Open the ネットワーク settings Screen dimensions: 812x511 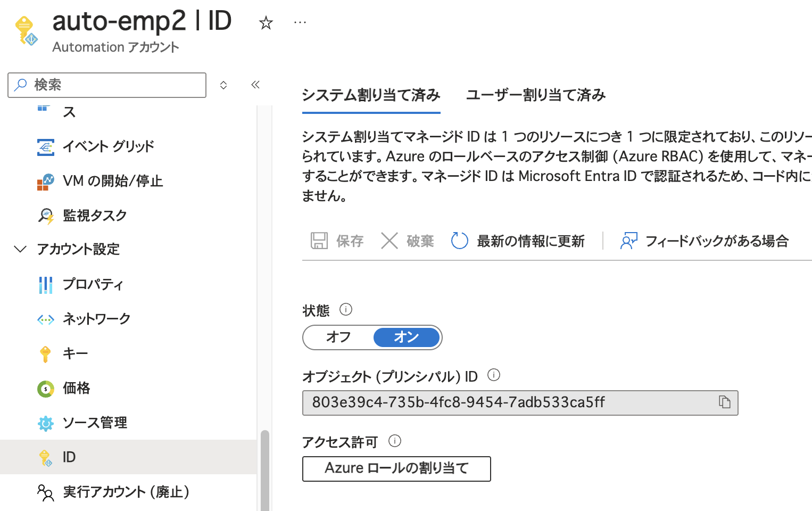pyautogui.click(x=96, y=319)
